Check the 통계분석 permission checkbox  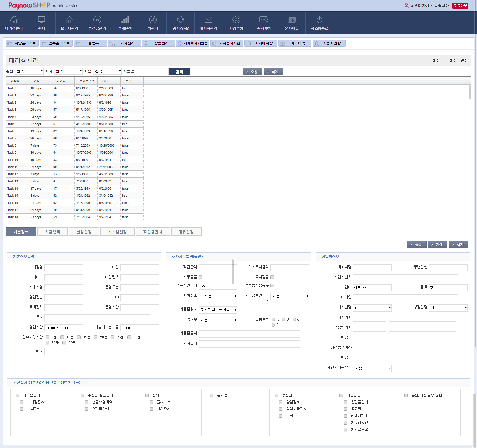point(212,395)
